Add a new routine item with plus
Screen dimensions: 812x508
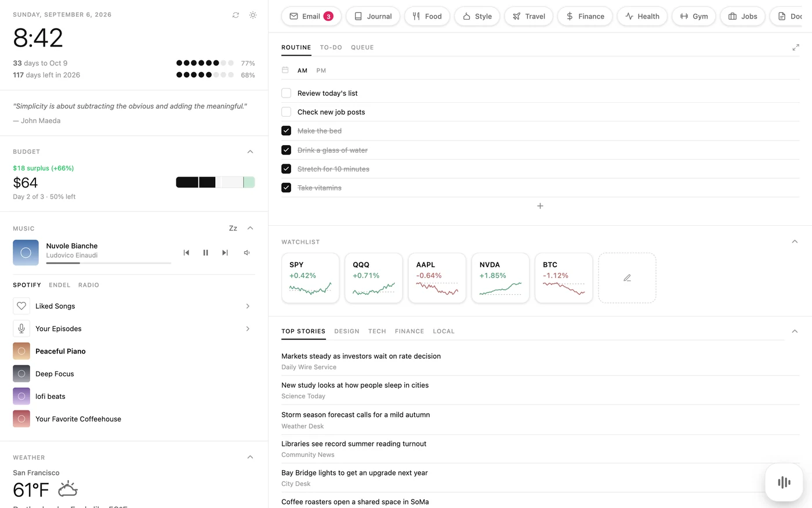tap(540, 206)
